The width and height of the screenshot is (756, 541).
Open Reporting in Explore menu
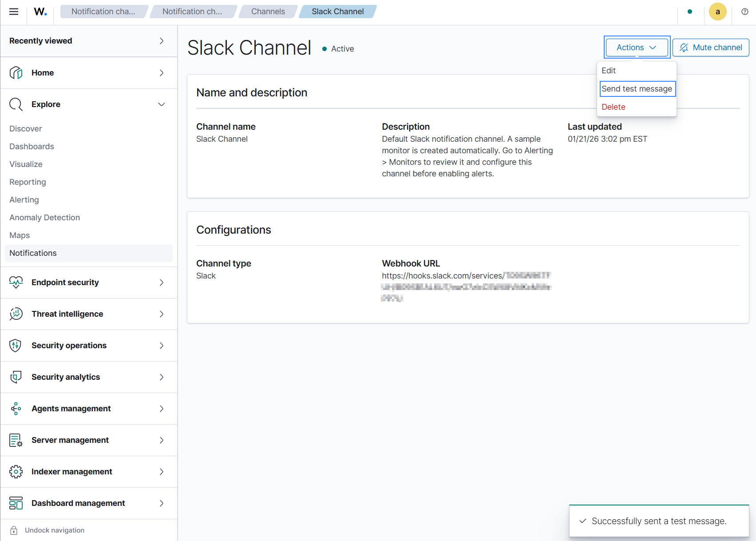point(28,182)
